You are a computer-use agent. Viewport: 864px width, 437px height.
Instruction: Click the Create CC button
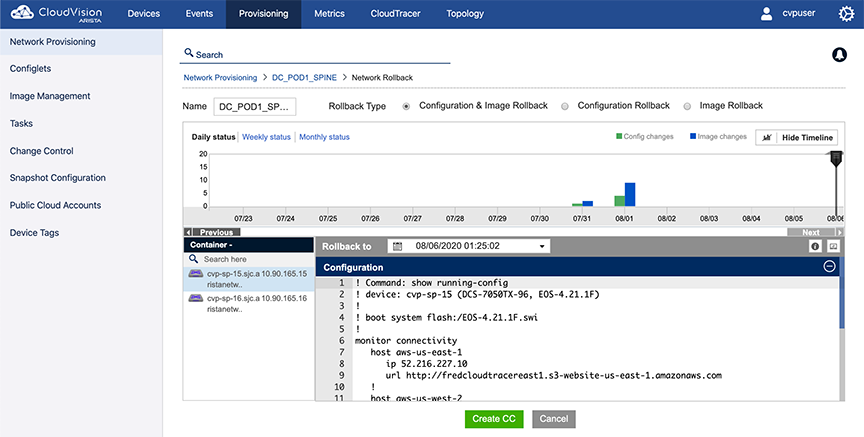pyautogui.click(x=494, y=419)
